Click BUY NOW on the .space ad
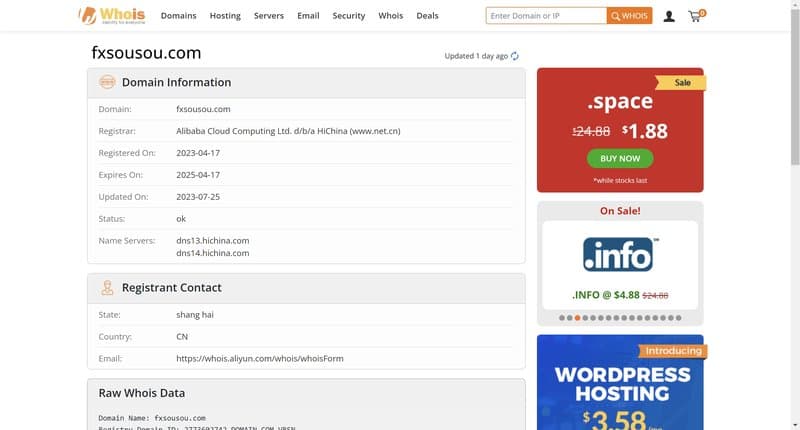This screenshot has width=800, height=430. 620,159
